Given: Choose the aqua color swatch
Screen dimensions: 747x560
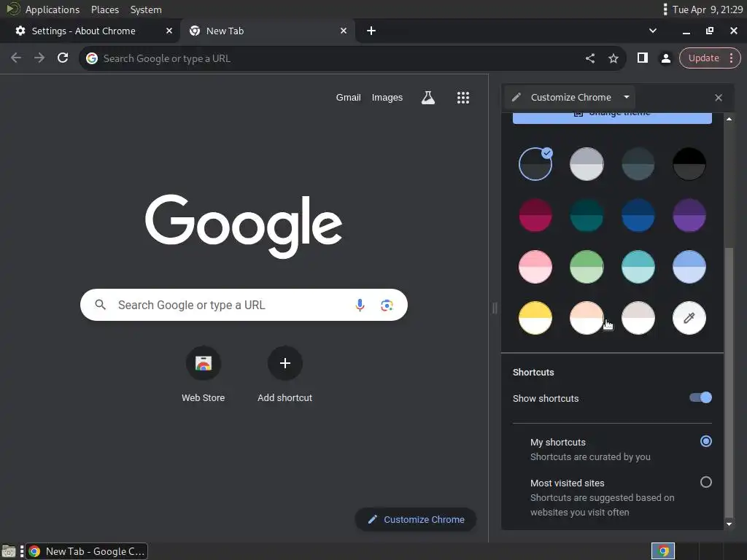Looking at the screenshot, I should point(638,267).
